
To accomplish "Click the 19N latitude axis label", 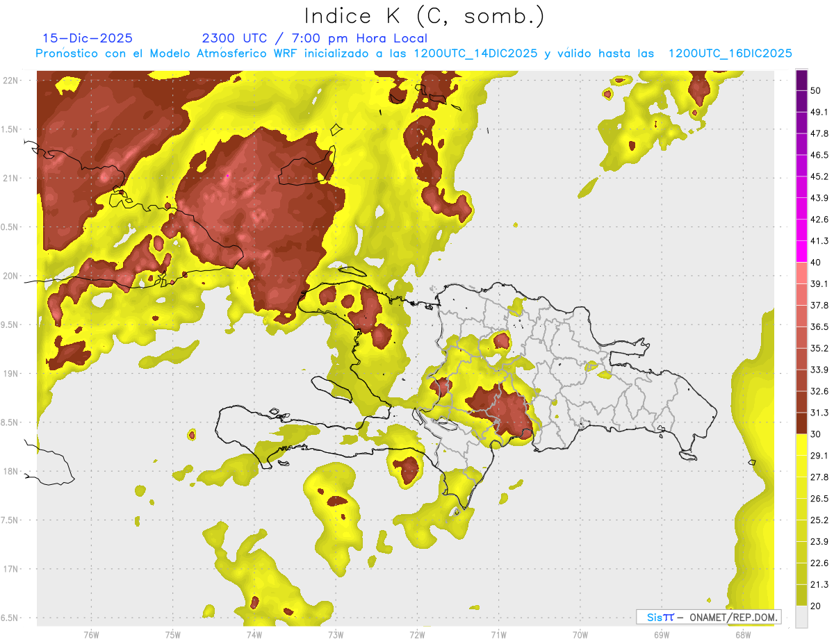I will coord(12,374).
